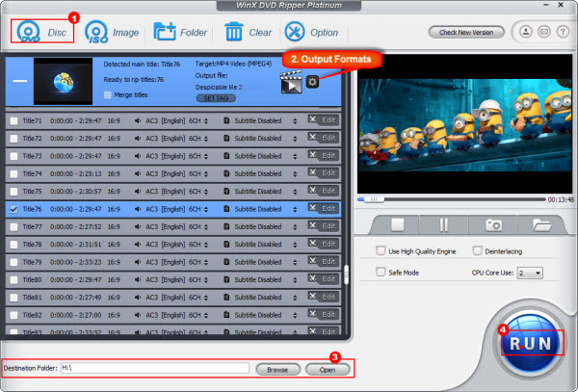Click the subtitle icon on the Title81 row
Screen dimensions: 578x392
[226, 298]
